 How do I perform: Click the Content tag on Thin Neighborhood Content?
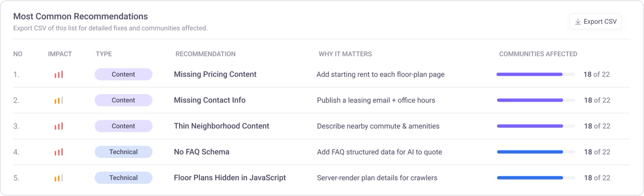point(124,126)
